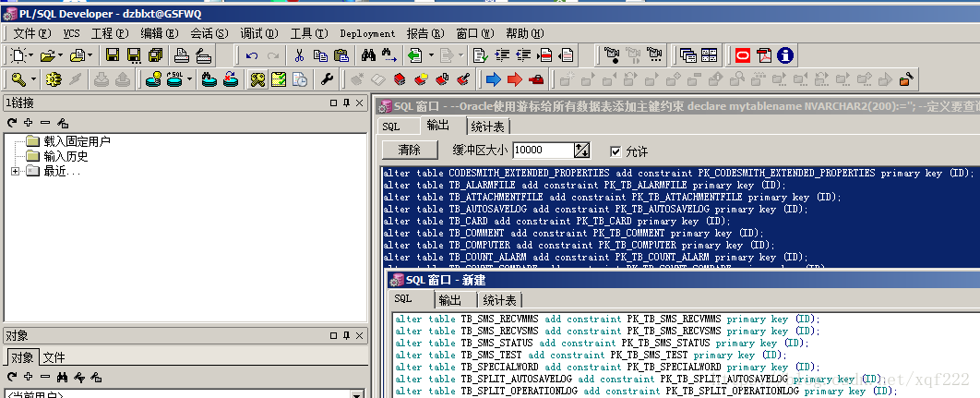This screenshot has height=398, width=980.
Task: Select 载入固定用户 folder in tree
Action: [x=77, y=141]
